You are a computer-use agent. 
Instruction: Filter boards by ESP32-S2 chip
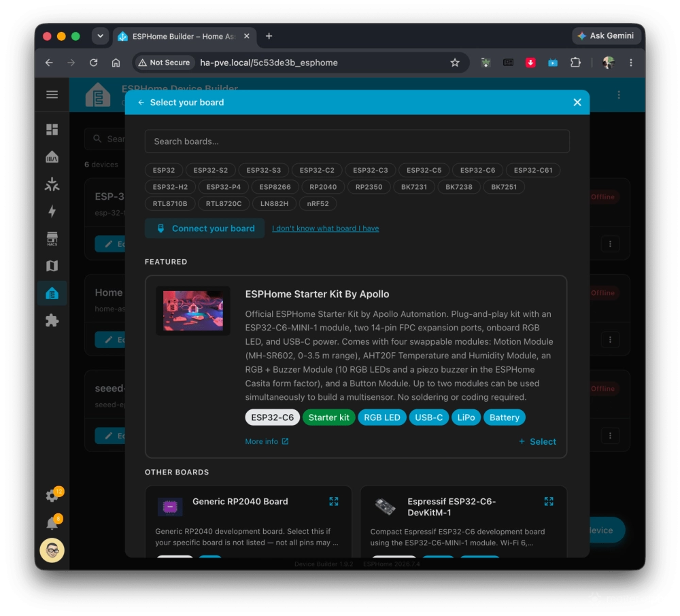click(210, 171)
